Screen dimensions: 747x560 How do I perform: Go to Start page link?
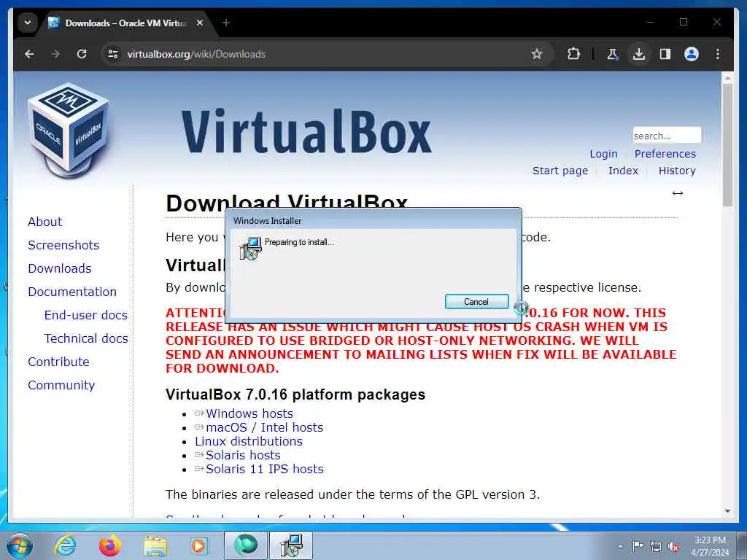(x=560, y=171)
